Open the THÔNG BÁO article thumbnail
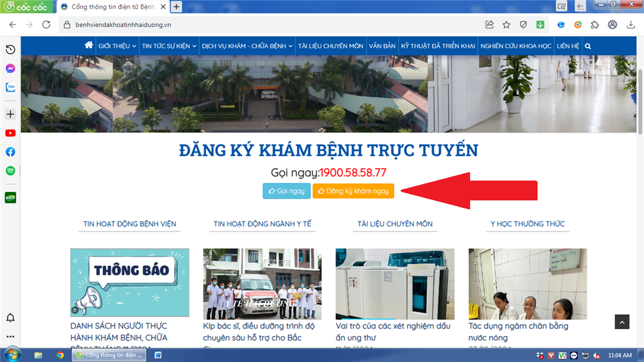Screen dimensions: 644x362 coord(129,282)
